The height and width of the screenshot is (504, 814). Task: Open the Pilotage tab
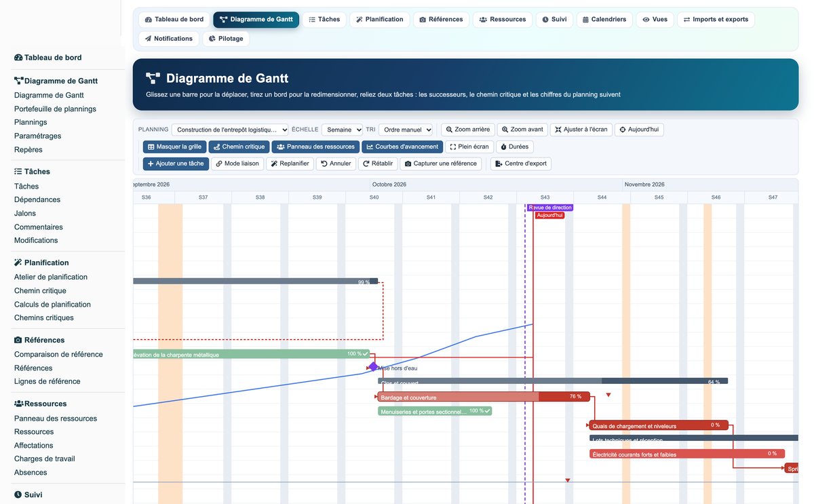click(226, 39)
